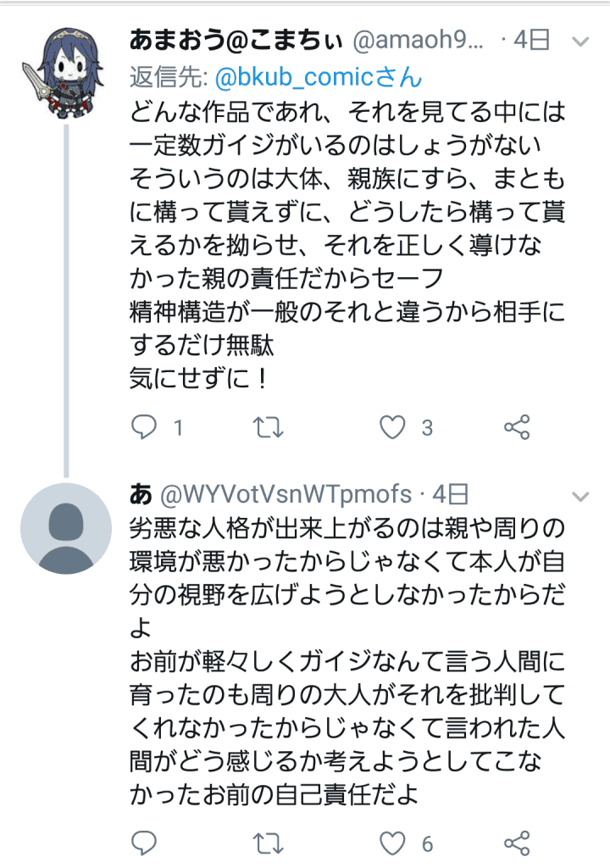
Task: Open the @WYVotVsnWTpmofs user handle
Action: click(285, 495)
